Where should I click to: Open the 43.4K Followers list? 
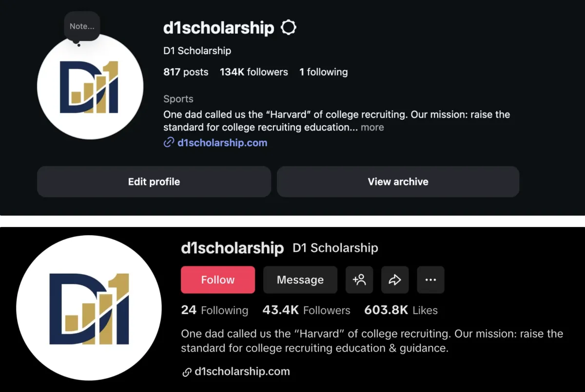click(x=306, y=310)
